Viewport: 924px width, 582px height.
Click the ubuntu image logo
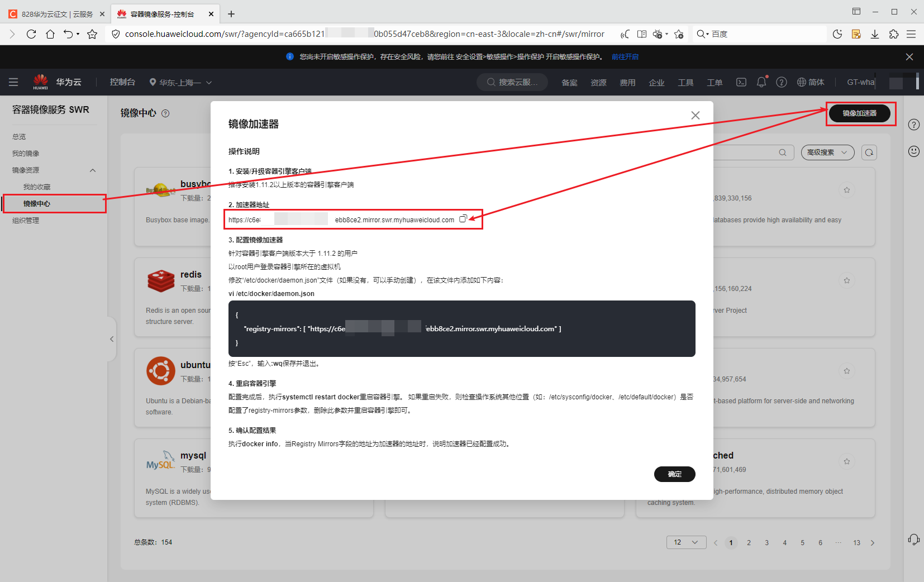click(161, 371)
